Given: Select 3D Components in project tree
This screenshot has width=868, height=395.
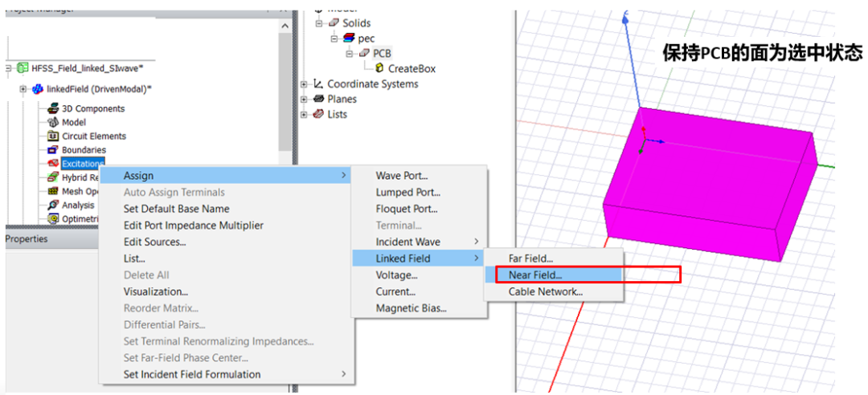Looking at the screenshot, I should [x=93, y=109].
